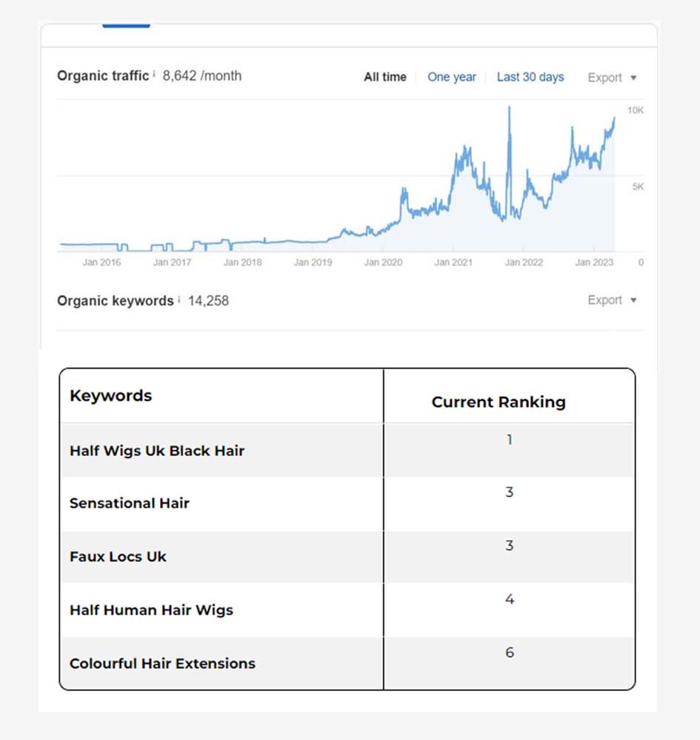Open the Export dropdown for organic traffic
Image resolution: width=700 pixels, height=740 pixels.
pyautogui.click(x=612, y=77)
